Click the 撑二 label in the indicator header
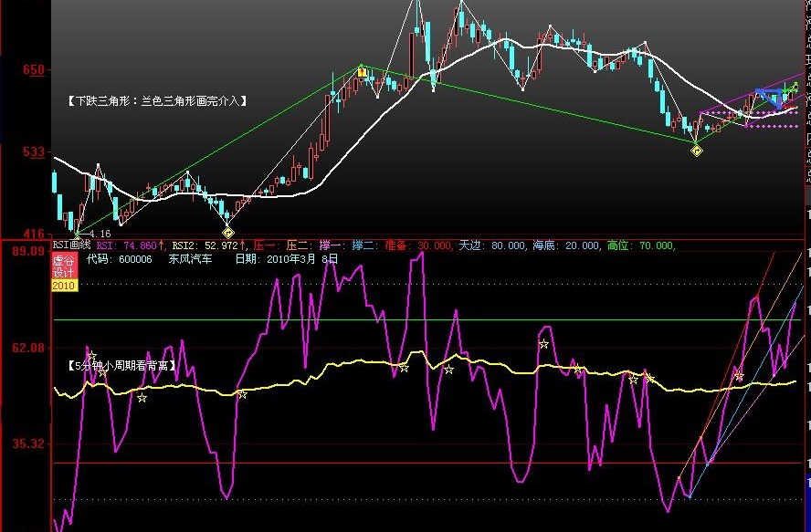 (365, 245)
